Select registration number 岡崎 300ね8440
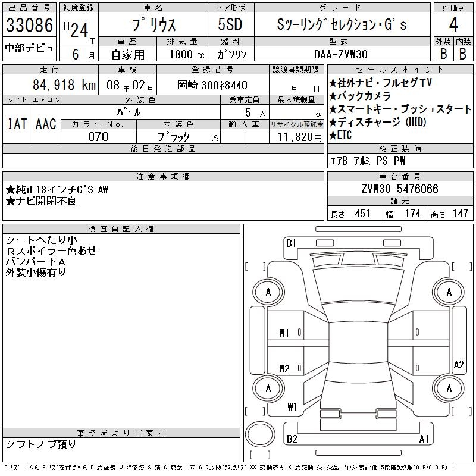Image resolution: width=476 pixels, height=476 pixels. [212, 85]
